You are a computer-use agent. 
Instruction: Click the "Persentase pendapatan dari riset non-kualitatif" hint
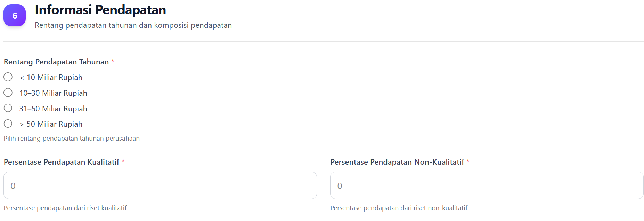(399, 208)
